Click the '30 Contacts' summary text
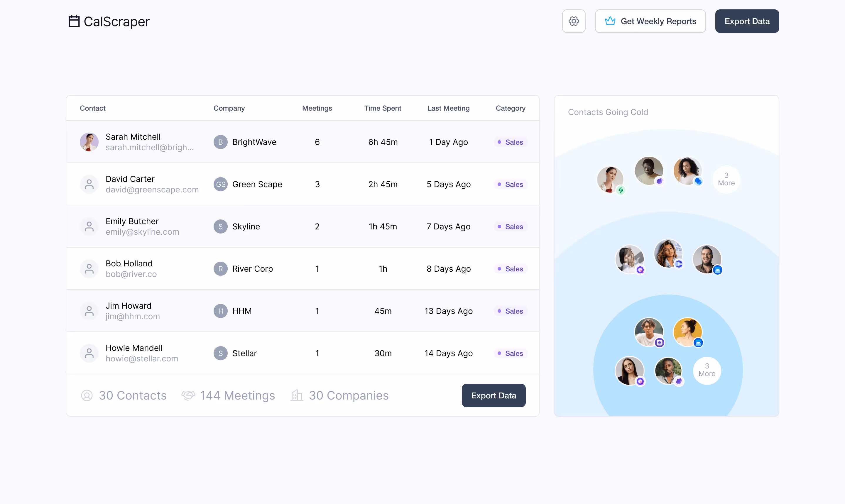845x504 pixels. click(x=133, y=395)
